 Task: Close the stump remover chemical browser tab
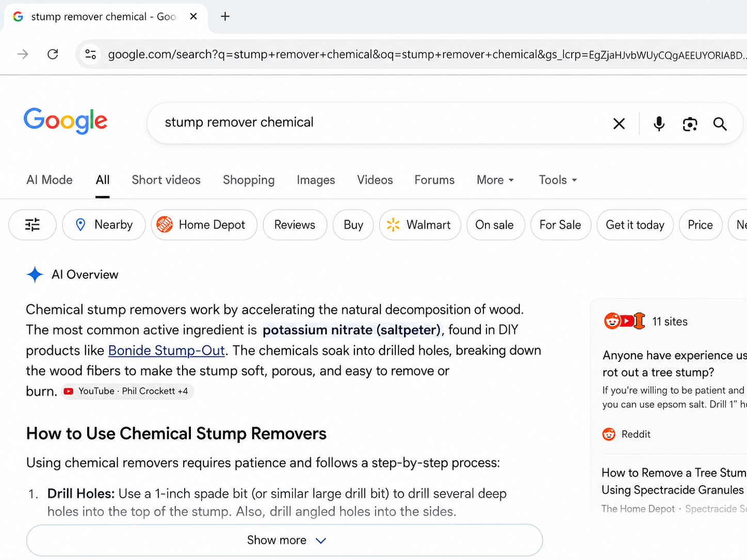pyautogui.click(x=193, y=17)
